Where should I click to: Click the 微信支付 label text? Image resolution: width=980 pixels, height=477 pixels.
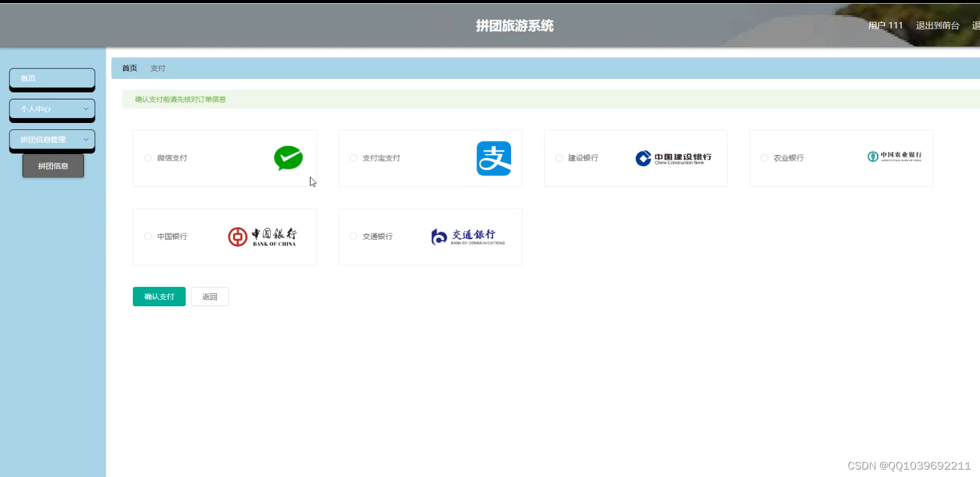coord(172,158)
